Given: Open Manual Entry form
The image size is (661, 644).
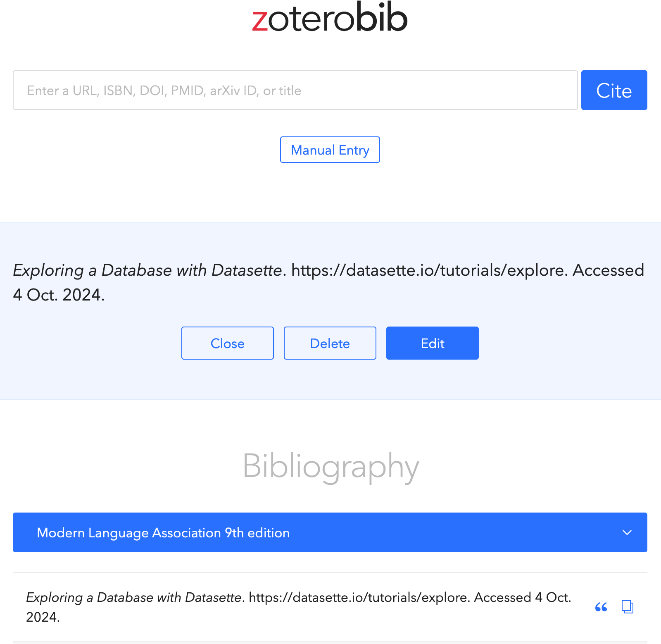Looking at the screenshot, I should [x=330, y=150].
